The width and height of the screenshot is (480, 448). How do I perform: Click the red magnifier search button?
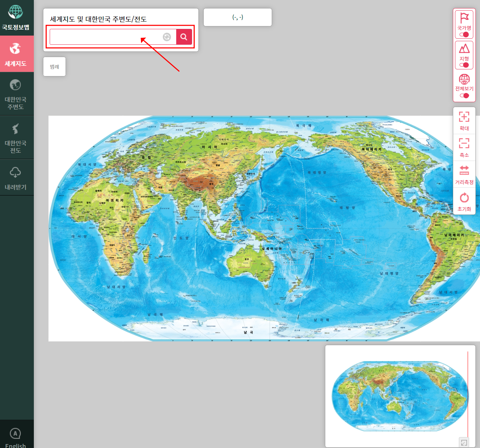[x=184, y=37]
